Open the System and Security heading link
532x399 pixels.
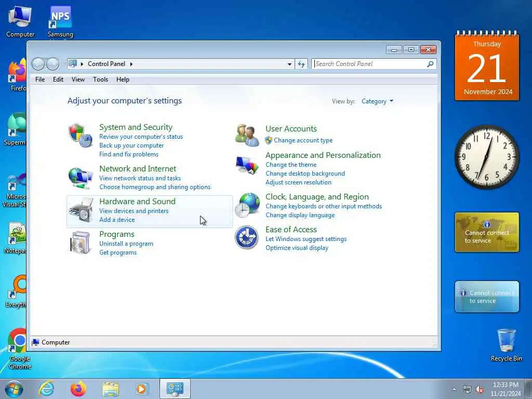(136, 127)
